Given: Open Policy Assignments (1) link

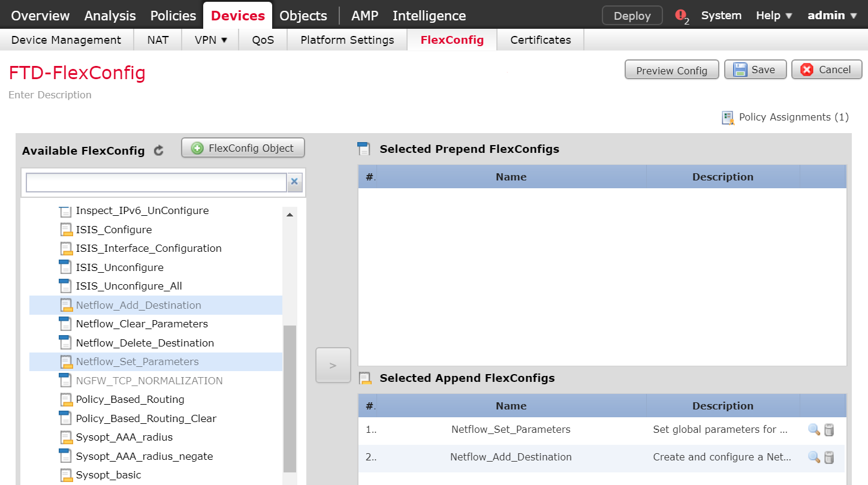Looking at the screenshot, I should pos(794,118).
